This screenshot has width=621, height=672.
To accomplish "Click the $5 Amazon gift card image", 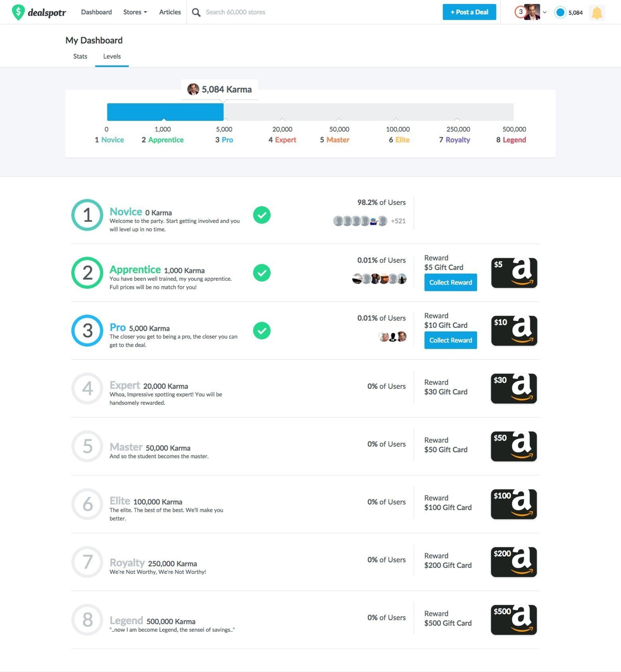I will tap(514, 273).
